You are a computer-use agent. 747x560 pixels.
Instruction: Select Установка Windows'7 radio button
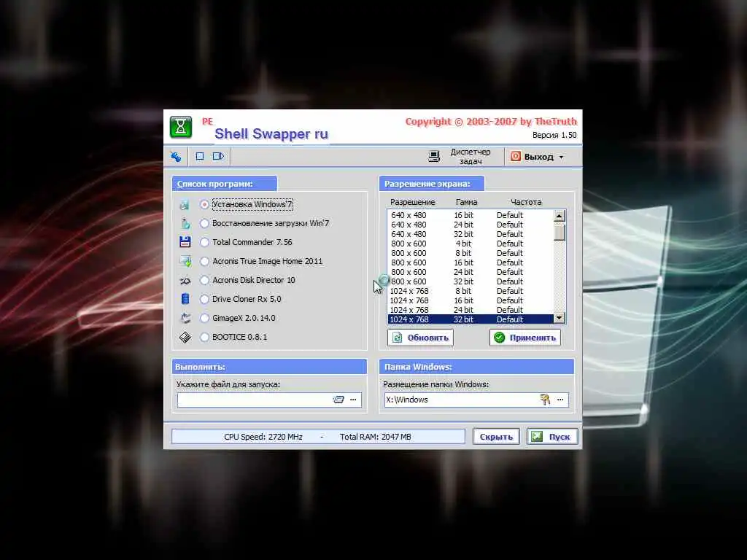click(204, 204)
